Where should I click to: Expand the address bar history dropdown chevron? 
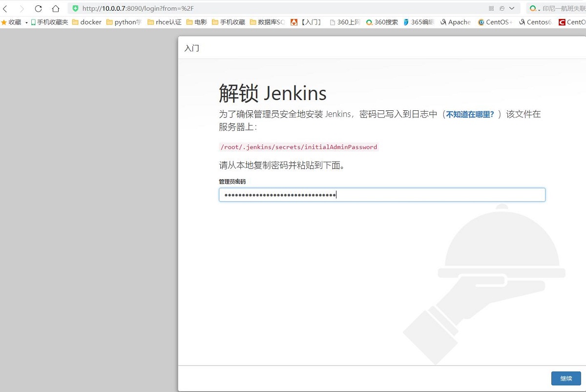click(x=512, y=8)
